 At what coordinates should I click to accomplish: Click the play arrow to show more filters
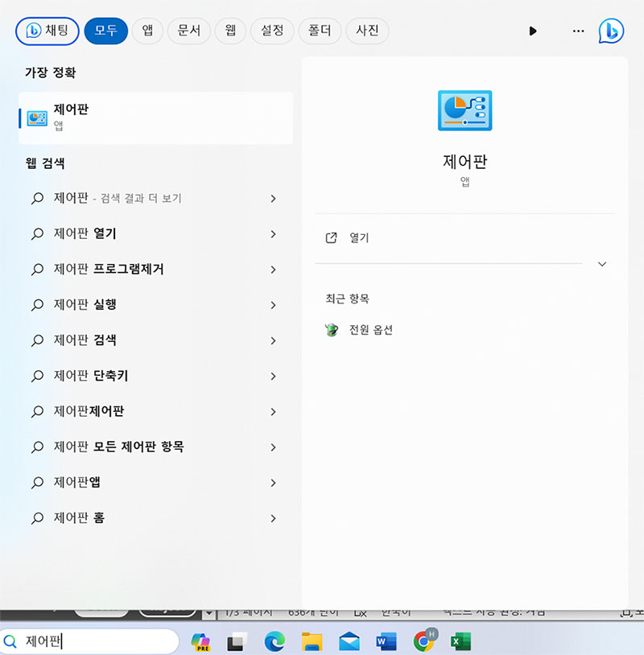pyautogui.click(x=532, y=31)
